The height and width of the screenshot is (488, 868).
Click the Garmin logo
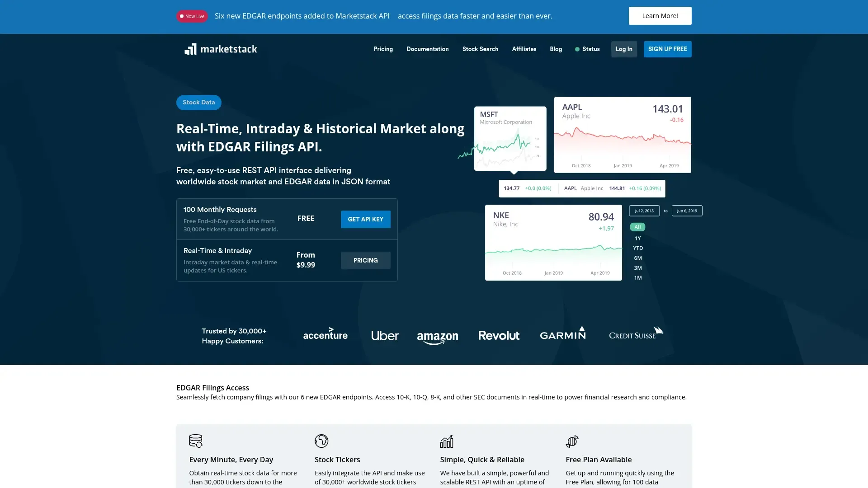(563, 334)
